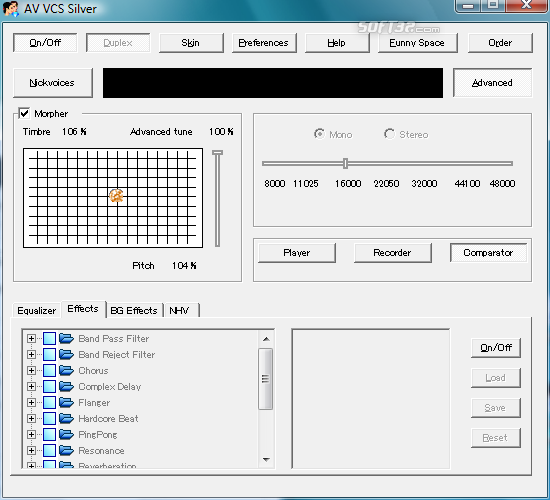This screenshot has width=550, height=500.
Task: Click the AV VCS Silver title bar icon
Action: click(11, 8)
